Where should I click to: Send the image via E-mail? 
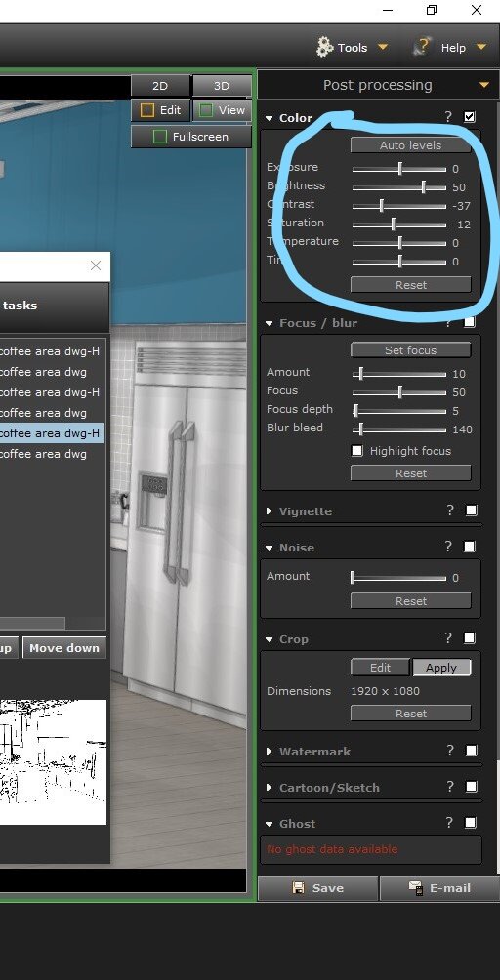click(x=440, y=888)
